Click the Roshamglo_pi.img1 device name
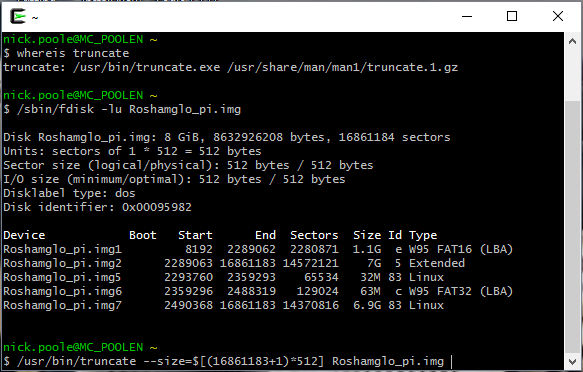 coord(62,249)
